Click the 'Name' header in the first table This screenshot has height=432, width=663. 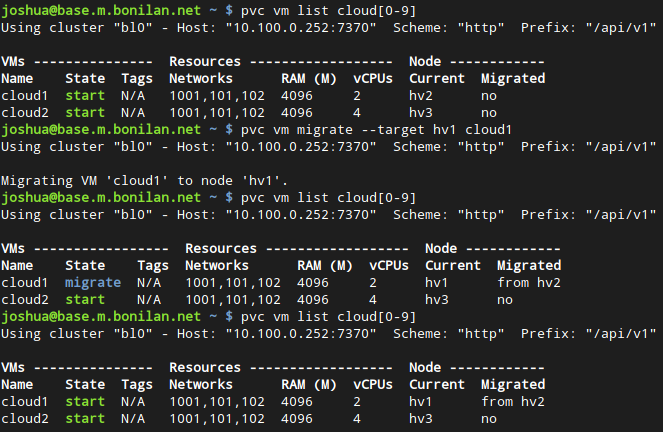pos(18,78)
